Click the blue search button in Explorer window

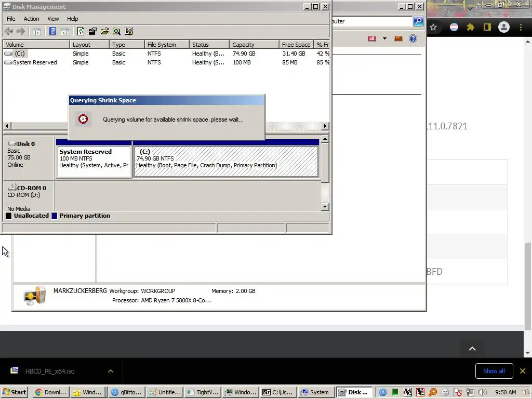418,21
